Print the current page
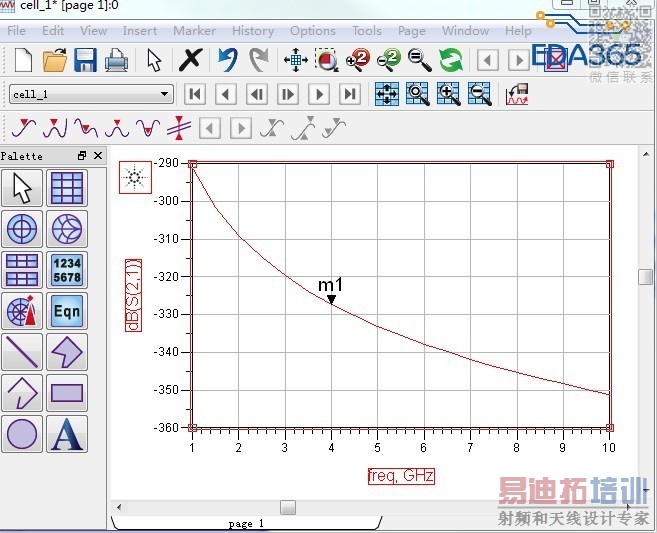657x533 pixels. 116,60
